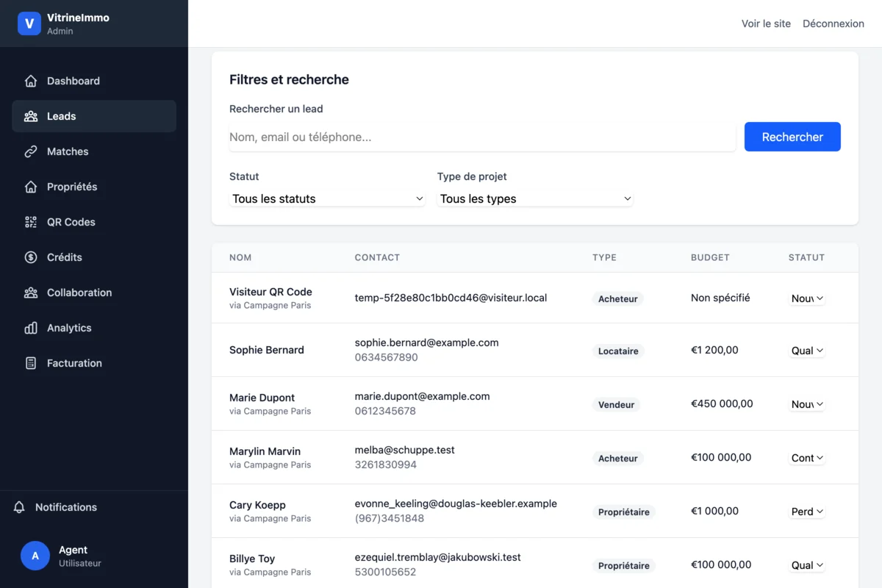Screen dimensions: 882x588
Task: Open Matches via the link icon
Action: coord(30,151)
